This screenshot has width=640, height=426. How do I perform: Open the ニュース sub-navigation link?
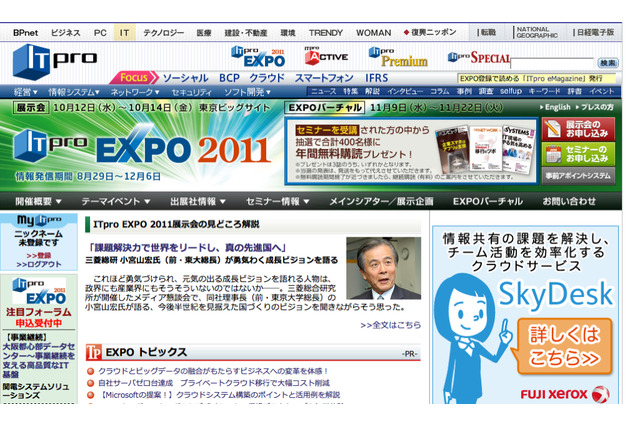pyautogui.click(x=324, y=91)
